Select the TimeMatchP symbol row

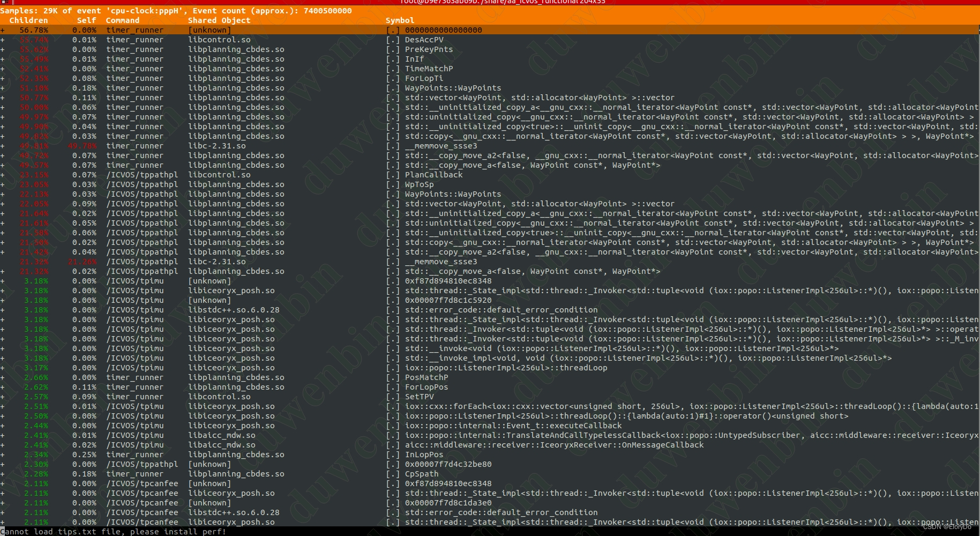(429, 69)
